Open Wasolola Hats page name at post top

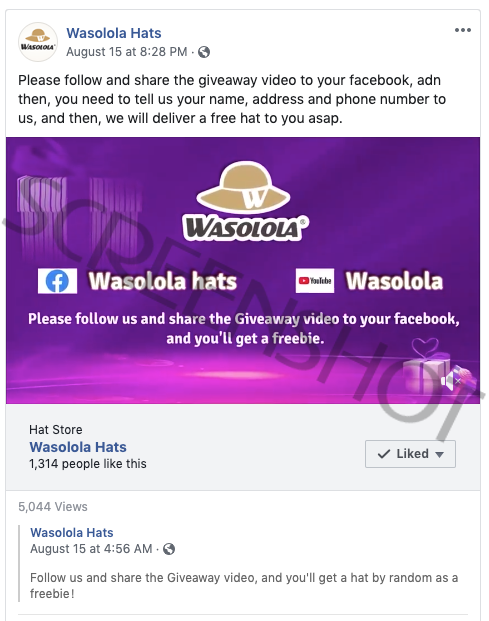tap(114, 33)
